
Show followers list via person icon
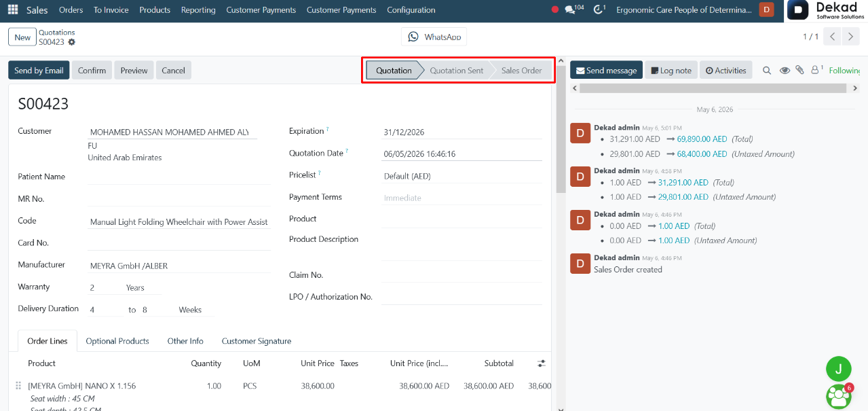tap(817, 69)
